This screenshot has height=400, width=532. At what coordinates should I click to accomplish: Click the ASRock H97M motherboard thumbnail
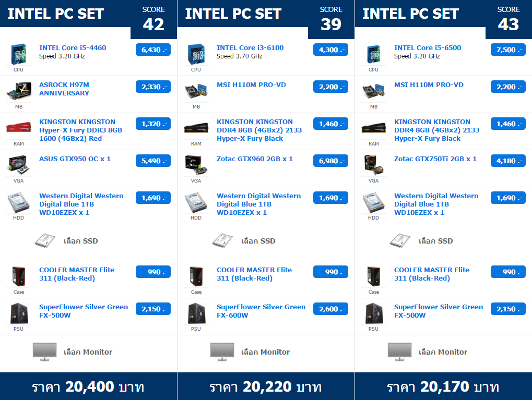(x=18, y=91)
